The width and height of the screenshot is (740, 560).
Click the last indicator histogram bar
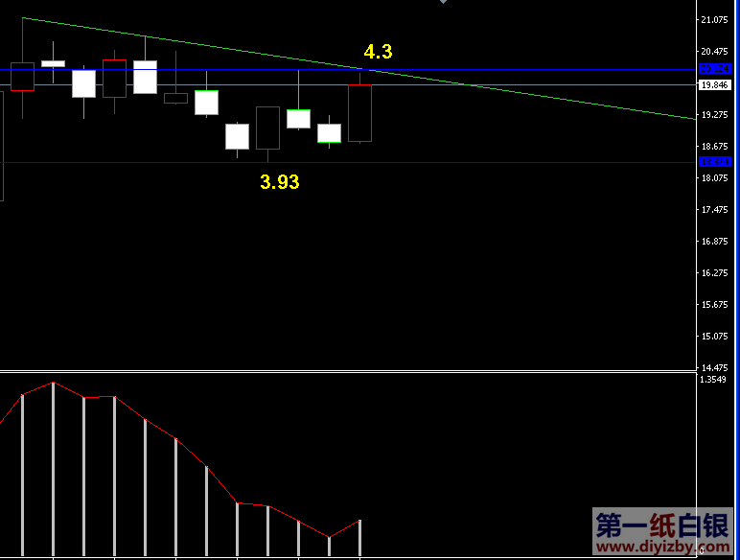[359, 538]
